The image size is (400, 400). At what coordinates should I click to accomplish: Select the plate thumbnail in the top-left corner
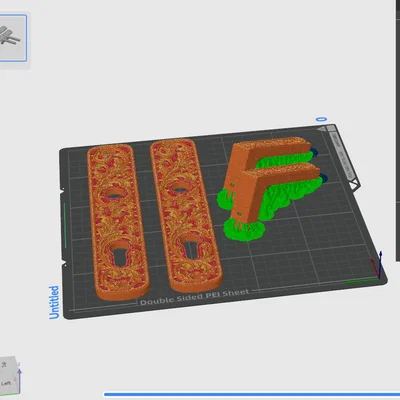coord(13,38)
